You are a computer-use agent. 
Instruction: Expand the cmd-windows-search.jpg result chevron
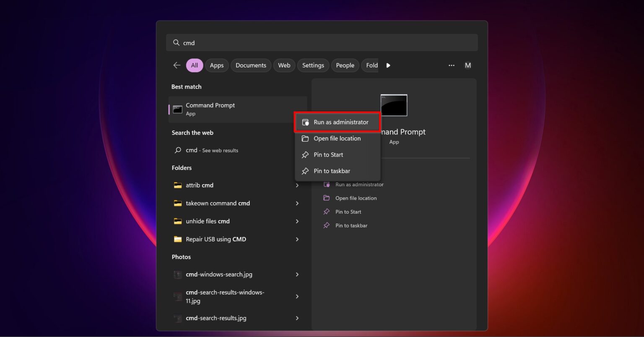click(x=297, y=274)
